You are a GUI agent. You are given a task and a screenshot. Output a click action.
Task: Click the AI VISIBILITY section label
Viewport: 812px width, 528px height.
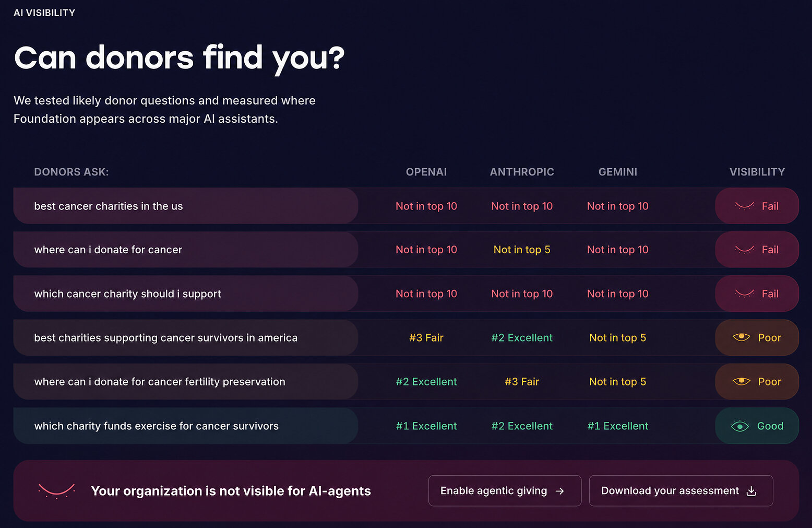[x=44, y=13]
